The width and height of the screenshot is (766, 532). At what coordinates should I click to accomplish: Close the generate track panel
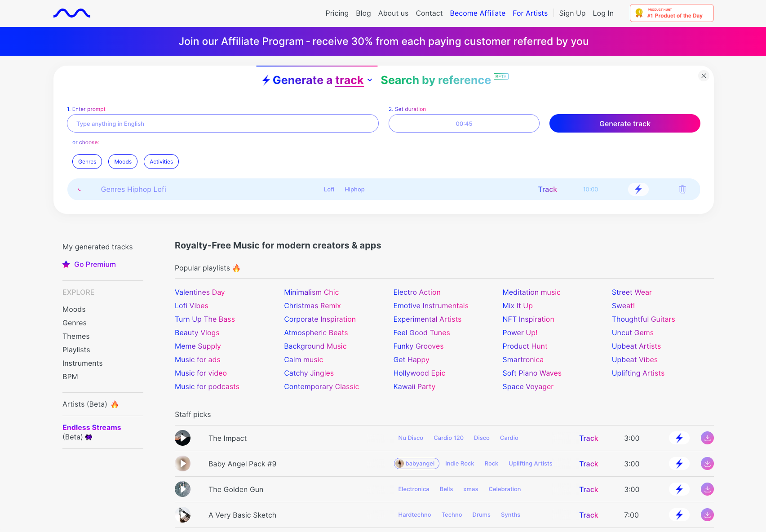[704, 76]
